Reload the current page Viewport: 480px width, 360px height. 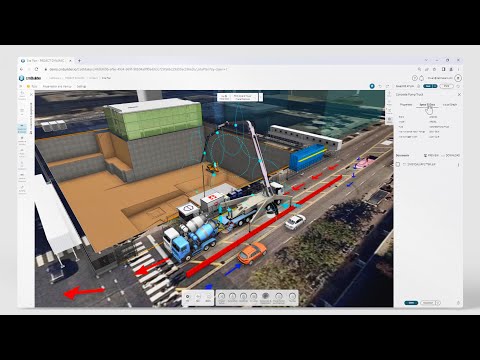pyautogui.click(x=36, y=69)
